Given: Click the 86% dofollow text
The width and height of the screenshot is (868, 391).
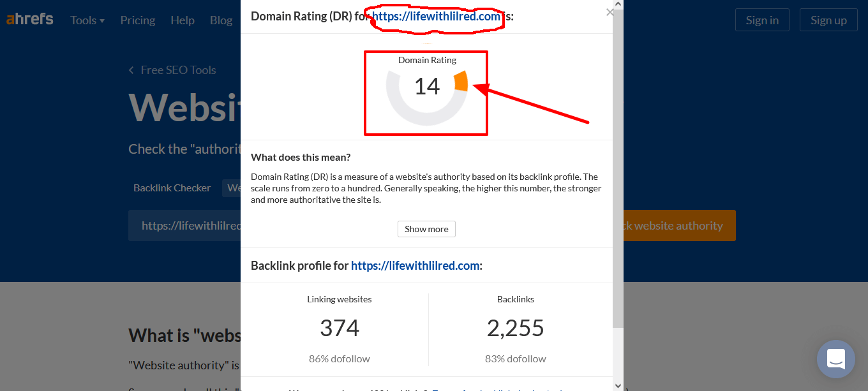Looking at the screenshot, I should 340,358.
